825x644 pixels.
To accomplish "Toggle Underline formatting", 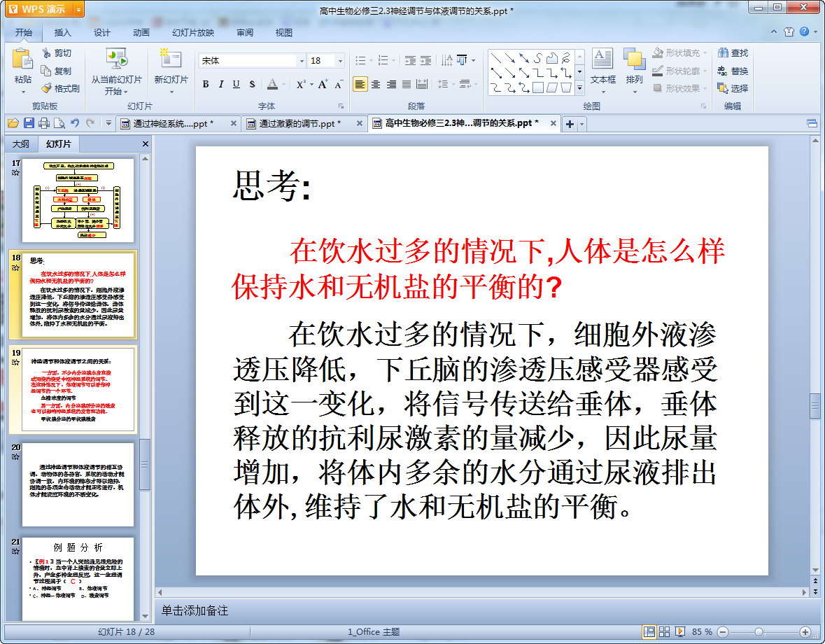I will (x=237, y=84).
